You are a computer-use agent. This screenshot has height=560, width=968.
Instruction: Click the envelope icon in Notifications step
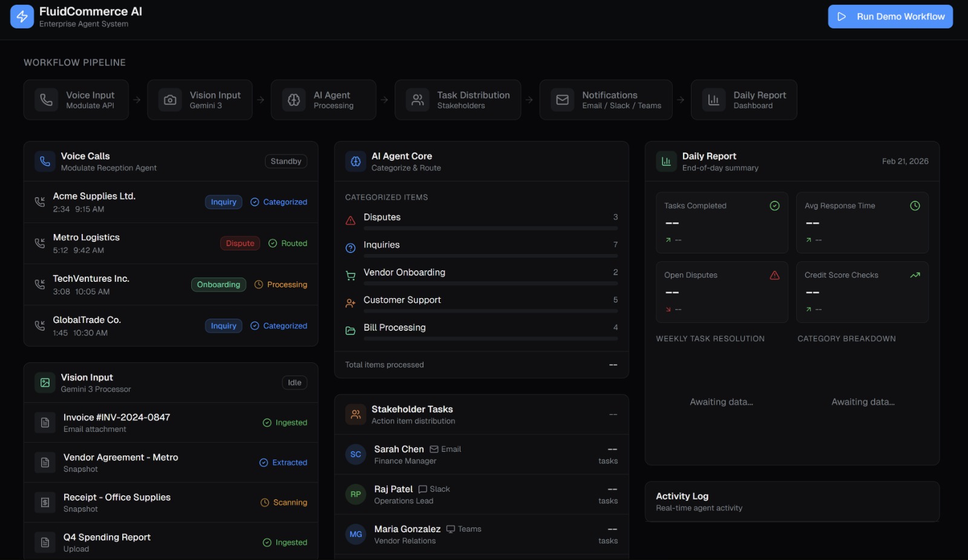pyautogui.click(x=563, y=100)
